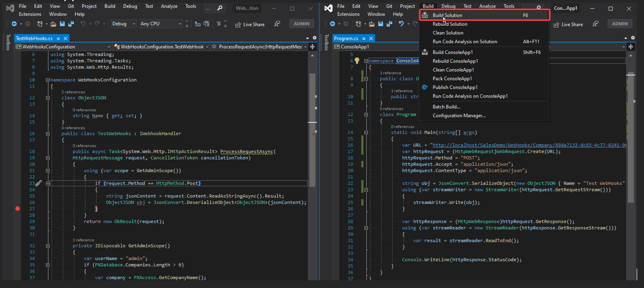Open Any CPU platform dropdown
This screenshot has width=644, height=288.
click(161, 24)
